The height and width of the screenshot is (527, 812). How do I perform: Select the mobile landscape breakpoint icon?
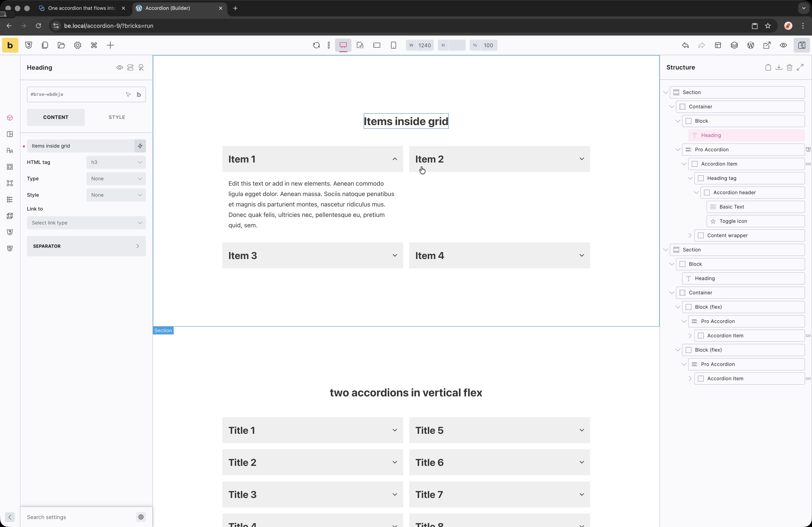click(377, 45)
